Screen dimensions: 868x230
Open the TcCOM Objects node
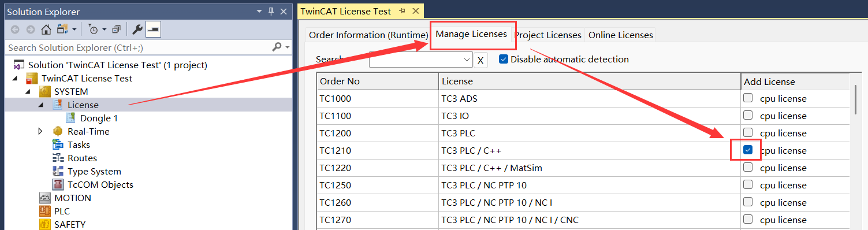[x=100, y=184]
